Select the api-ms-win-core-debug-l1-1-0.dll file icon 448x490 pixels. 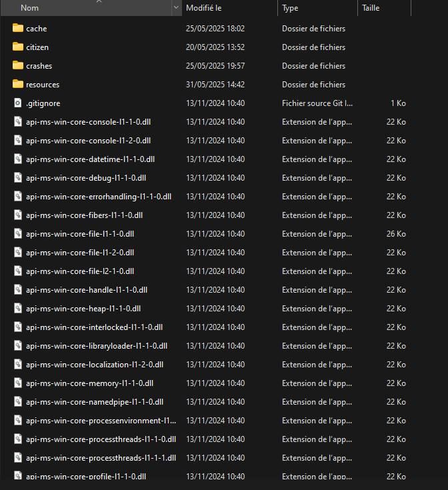pos(18,178)
